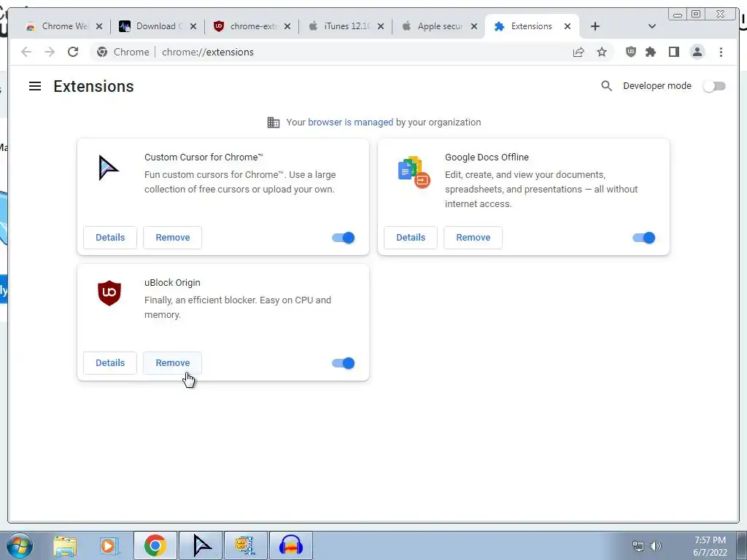Go forward with browser forward arrow

click(50, 52)
